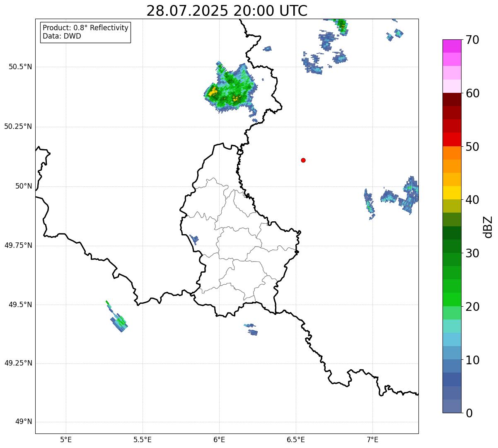Click the colorbar 50 tick label
Viewport: 498px width, 448px height.
coord(472,147)
